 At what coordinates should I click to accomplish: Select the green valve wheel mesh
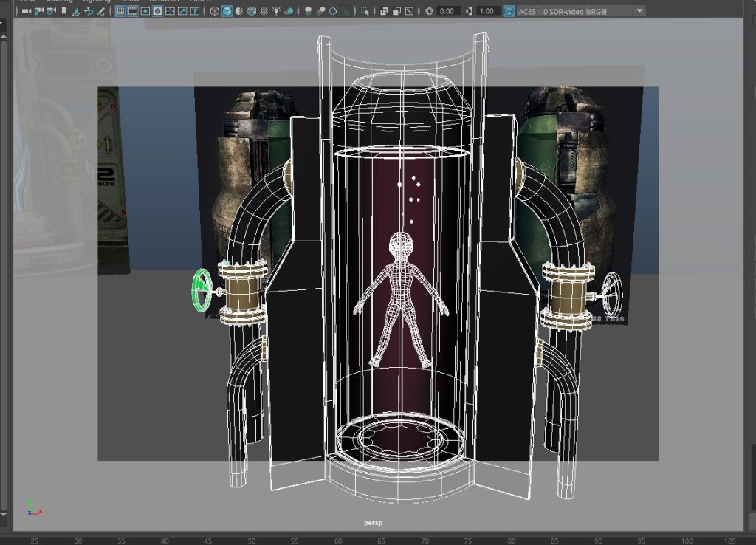(202, 291)
